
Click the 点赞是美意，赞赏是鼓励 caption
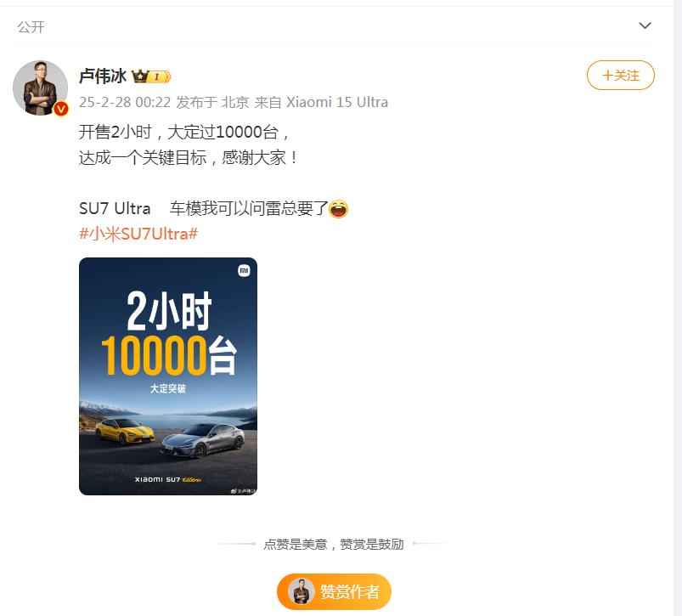pyautogui.click(x=334, y=545)
